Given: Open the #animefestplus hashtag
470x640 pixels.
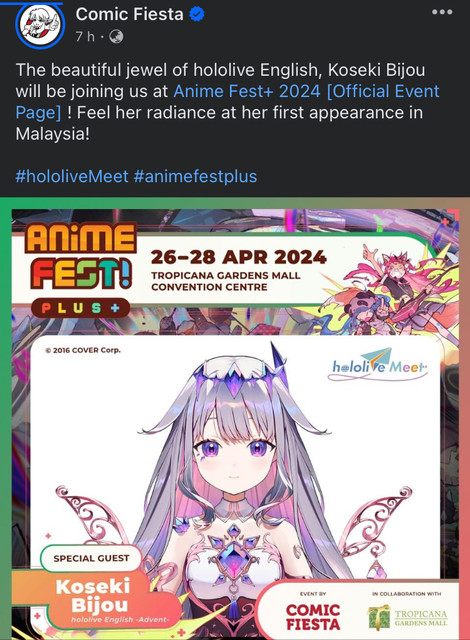Looking at the screenshot, I should click(x=195, y=176).
